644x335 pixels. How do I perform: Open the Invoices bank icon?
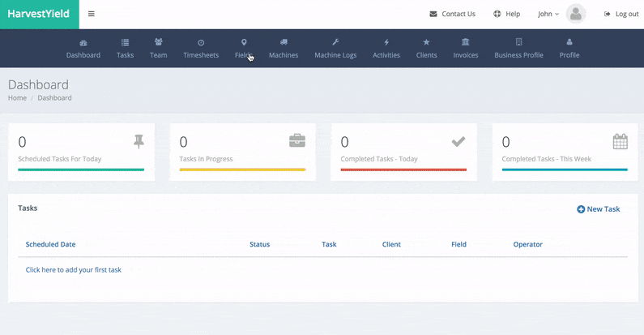(x=465, y=42)
